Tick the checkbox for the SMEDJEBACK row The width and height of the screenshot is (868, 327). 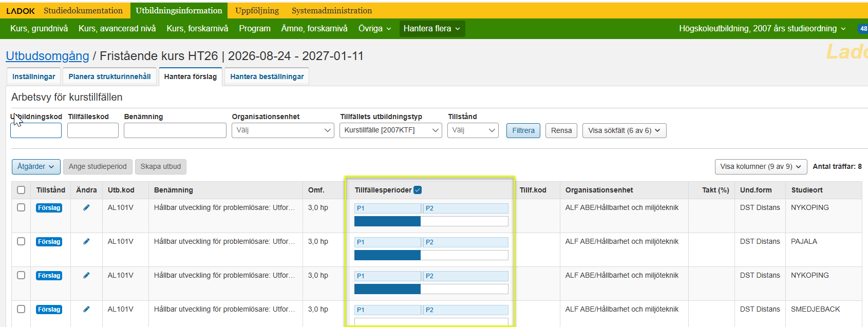point(21,309)
